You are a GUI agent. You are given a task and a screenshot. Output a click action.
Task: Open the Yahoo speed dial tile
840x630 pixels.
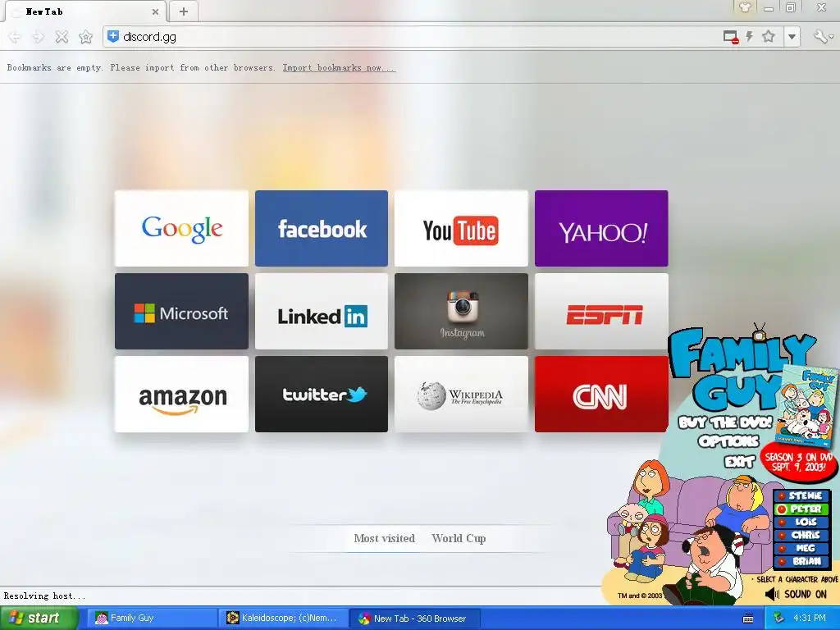[x=601, y=228]
